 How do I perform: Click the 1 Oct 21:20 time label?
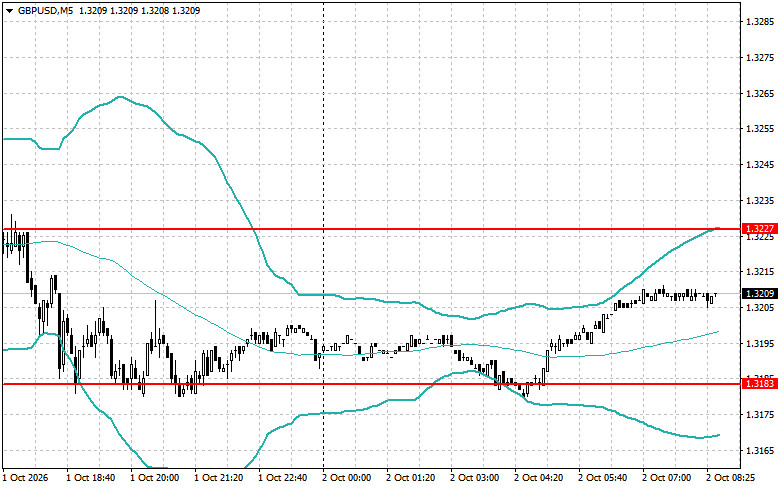click(219, 478)
